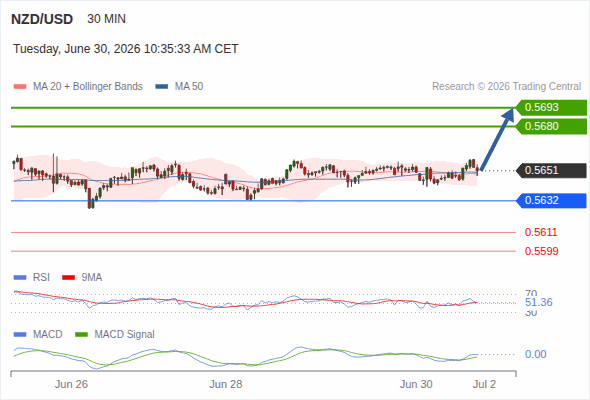This screenshot has height=400, width=590.
Task: Click the green MACD Signal swatch
Action: pos(81,335)
